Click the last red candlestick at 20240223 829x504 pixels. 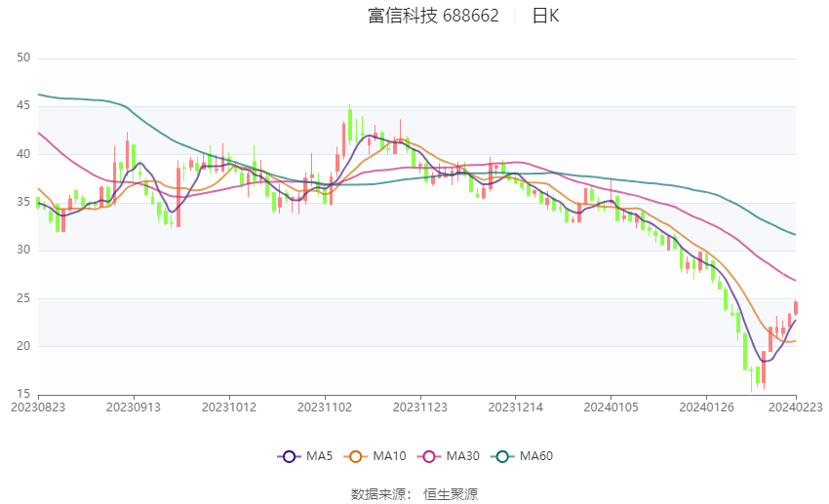[796, 308]
